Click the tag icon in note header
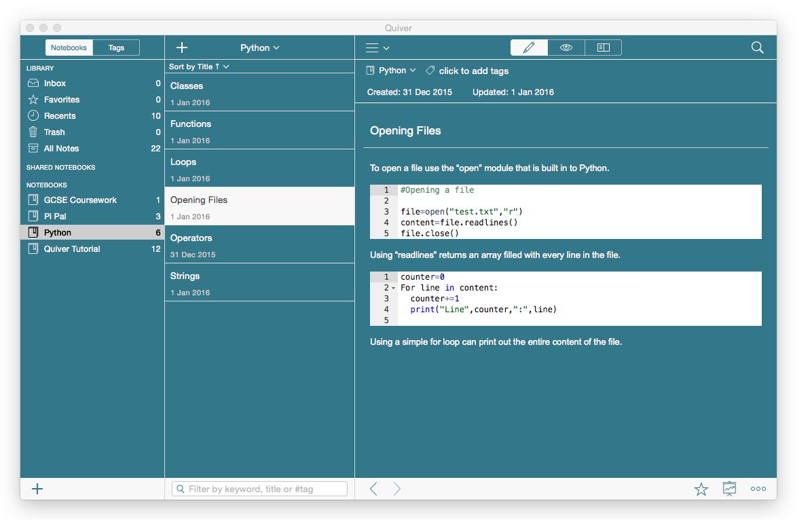812x520 pixels. 430,71
